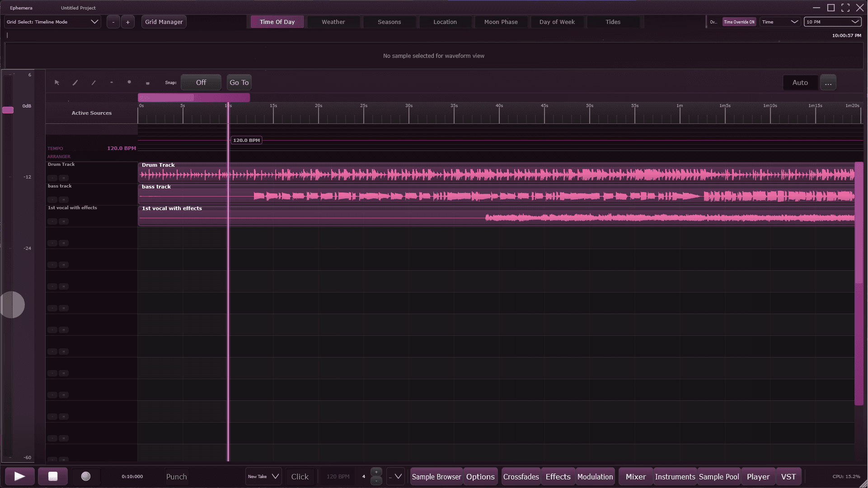Open the Moon Phase tab
The height and width of the screenshot is (488, 868).
tap(501, 22)
